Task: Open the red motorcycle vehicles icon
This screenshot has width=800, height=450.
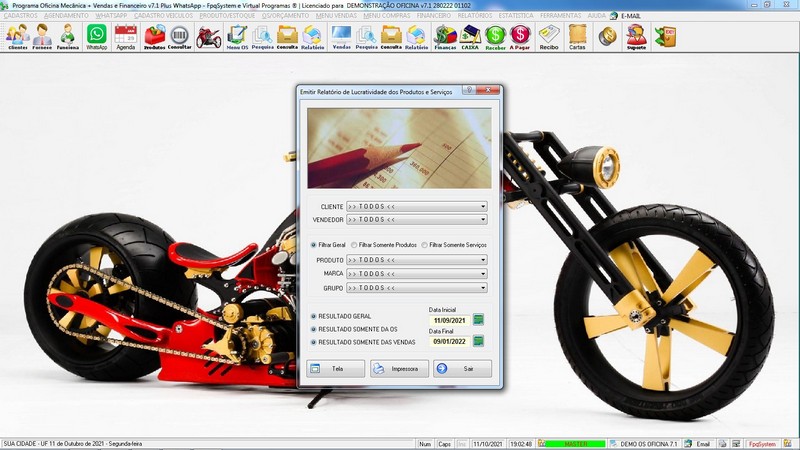Action: click(209, 37)
